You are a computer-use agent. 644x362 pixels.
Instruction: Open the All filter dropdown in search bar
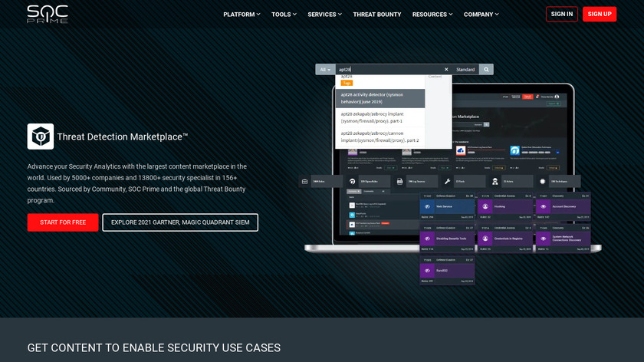(x=325, y=70)
